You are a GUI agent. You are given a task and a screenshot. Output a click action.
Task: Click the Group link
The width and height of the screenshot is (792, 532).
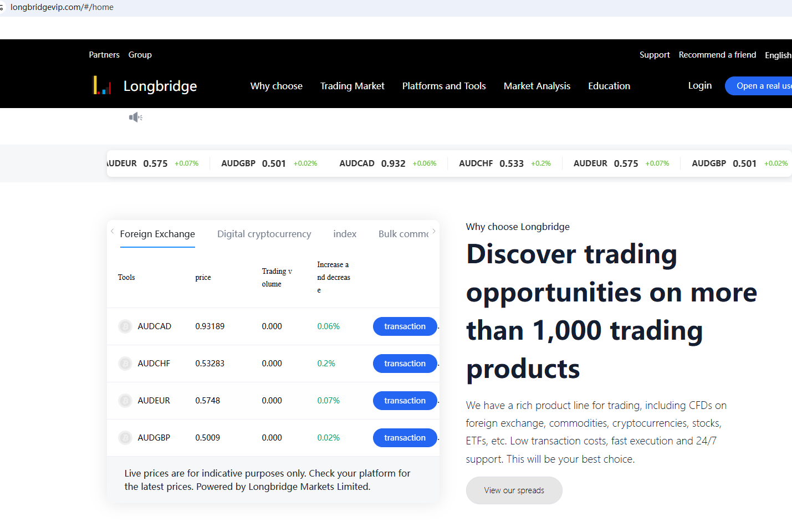pos(140,55)
